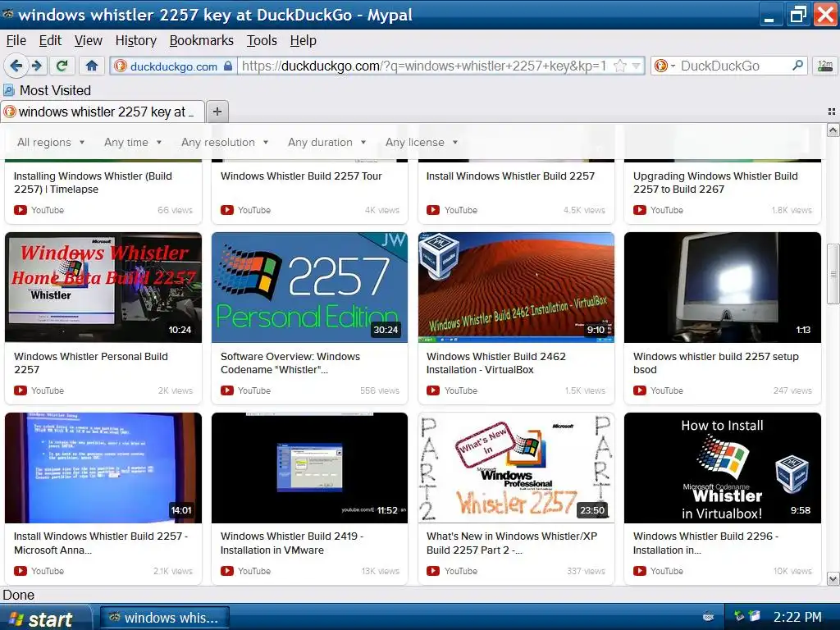This screenshot has height=630, width=840.
Task: Click the vertical scrollbar thumb
Action: point(833,274)
